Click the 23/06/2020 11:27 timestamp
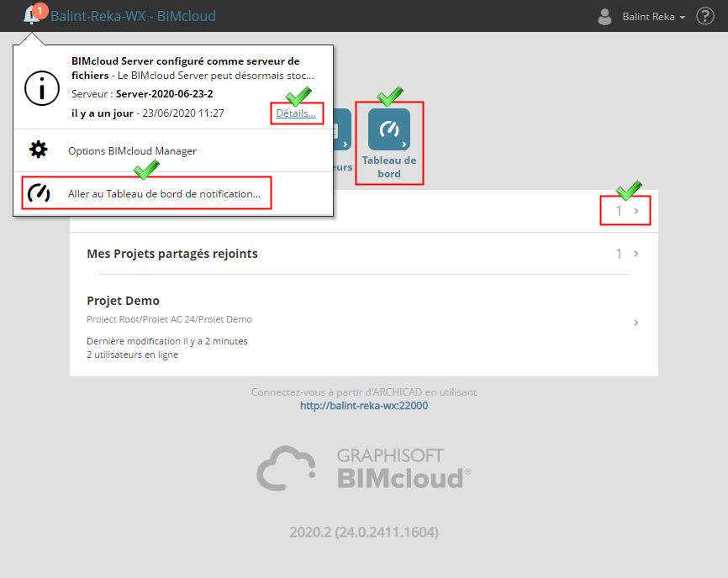This screenshot has height=578, width=728. (183, 113)
